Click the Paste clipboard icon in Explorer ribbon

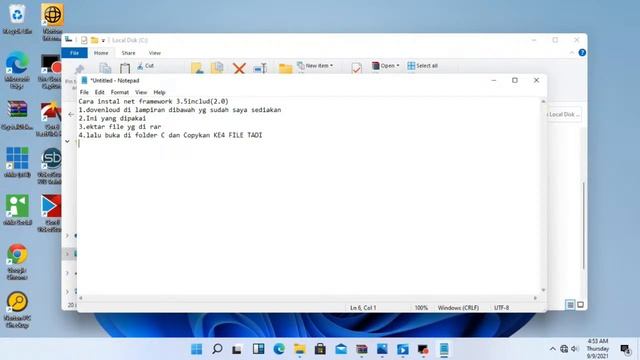point(125,68)
